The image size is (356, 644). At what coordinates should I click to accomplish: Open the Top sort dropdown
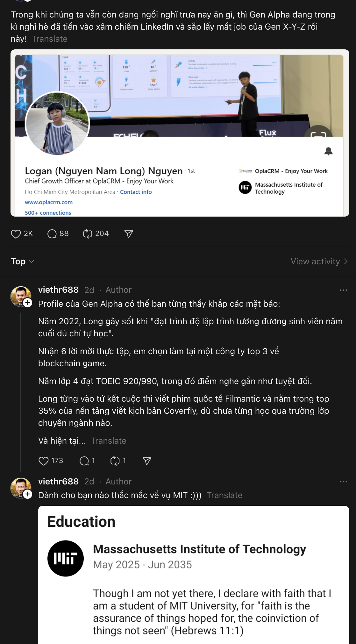pos(22,261)
